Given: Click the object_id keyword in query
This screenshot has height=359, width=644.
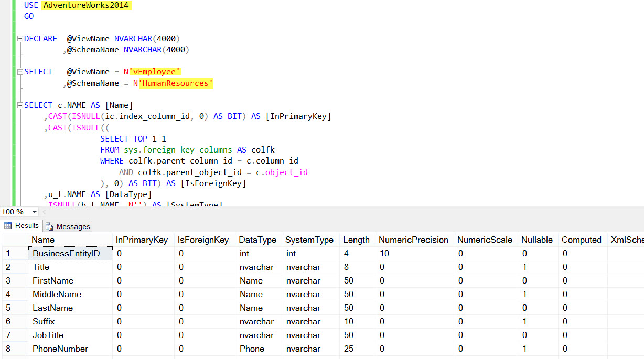Looking at the screenshot, I should coord(286,172).
